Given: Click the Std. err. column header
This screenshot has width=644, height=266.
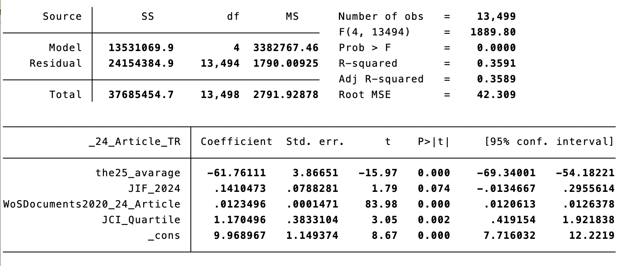Looking at the screenshot, I should [x=315, y=142].
